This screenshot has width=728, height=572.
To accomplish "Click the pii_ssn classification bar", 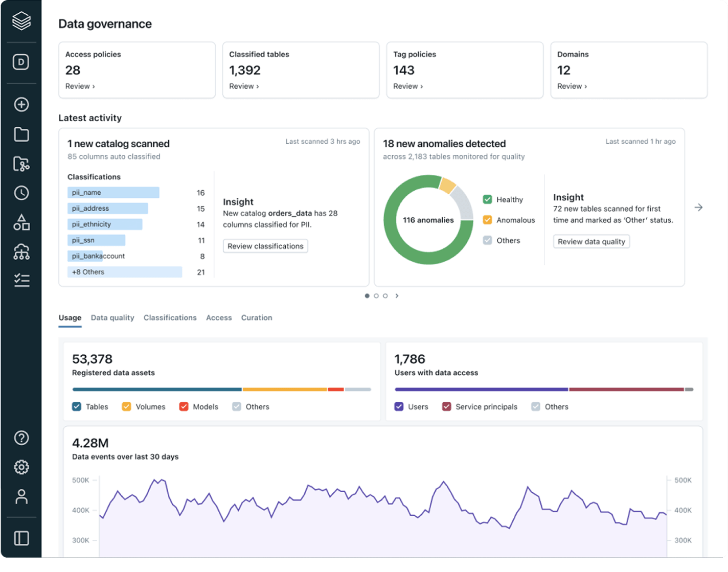I will click(x=96, y=240).
